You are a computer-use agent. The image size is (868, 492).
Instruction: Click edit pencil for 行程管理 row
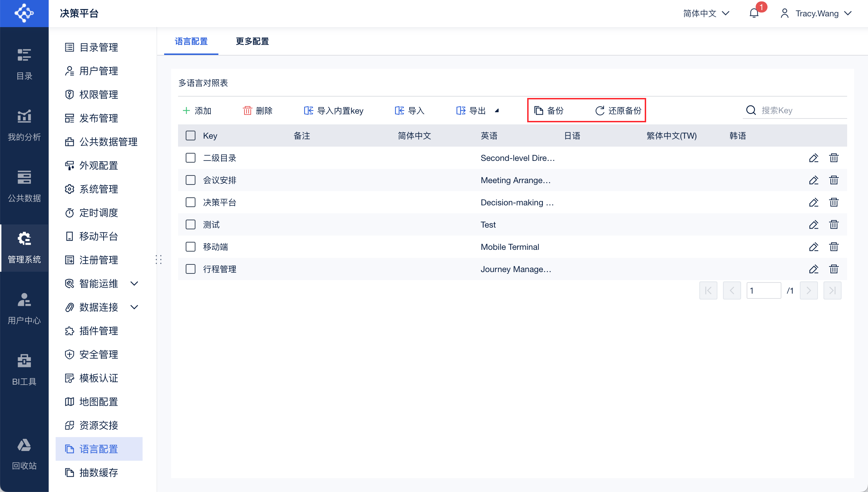point(813,269)
